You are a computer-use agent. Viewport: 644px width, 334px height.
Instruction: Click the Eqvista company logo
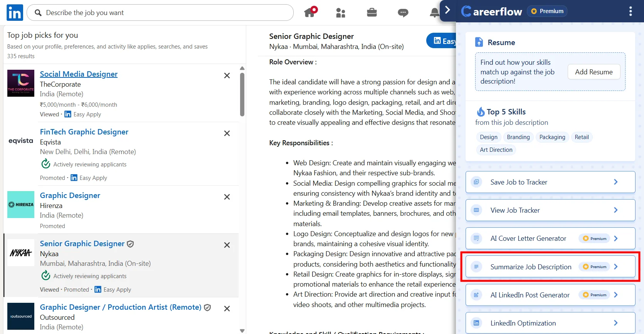pos(21,141)
